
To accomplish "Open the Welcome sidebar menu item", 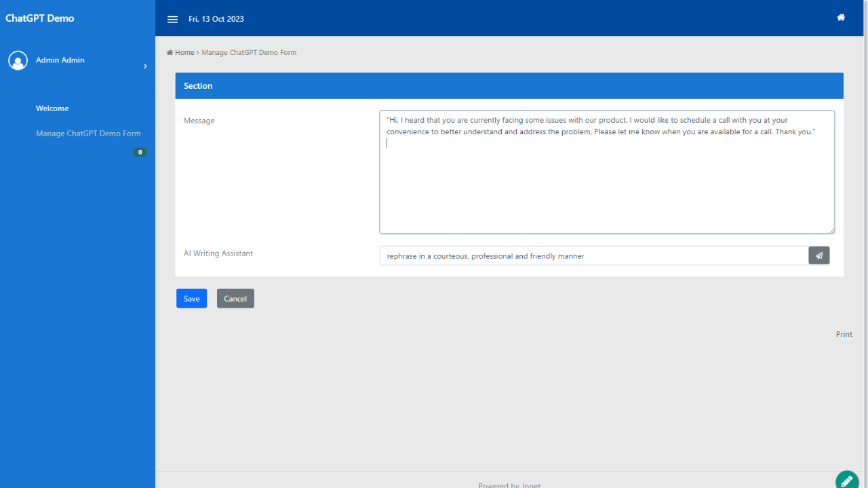I will tap(52, 108).
